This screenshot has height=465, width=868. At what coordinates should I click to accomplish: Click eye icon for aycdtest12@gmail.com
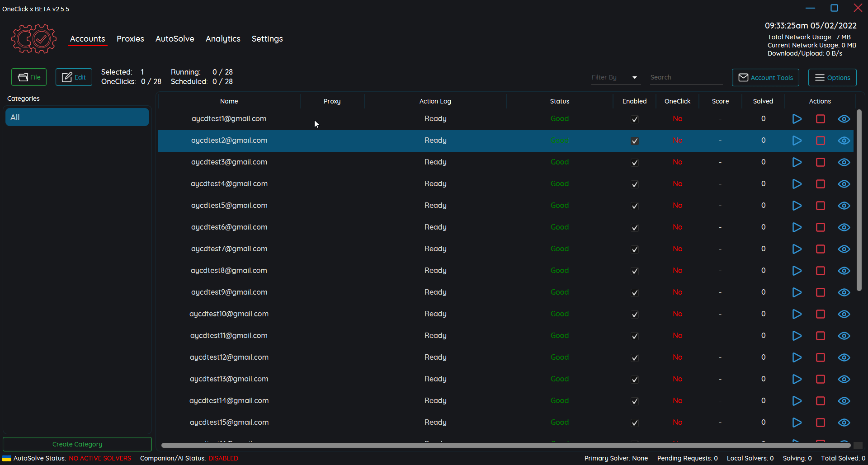(844, 357)
